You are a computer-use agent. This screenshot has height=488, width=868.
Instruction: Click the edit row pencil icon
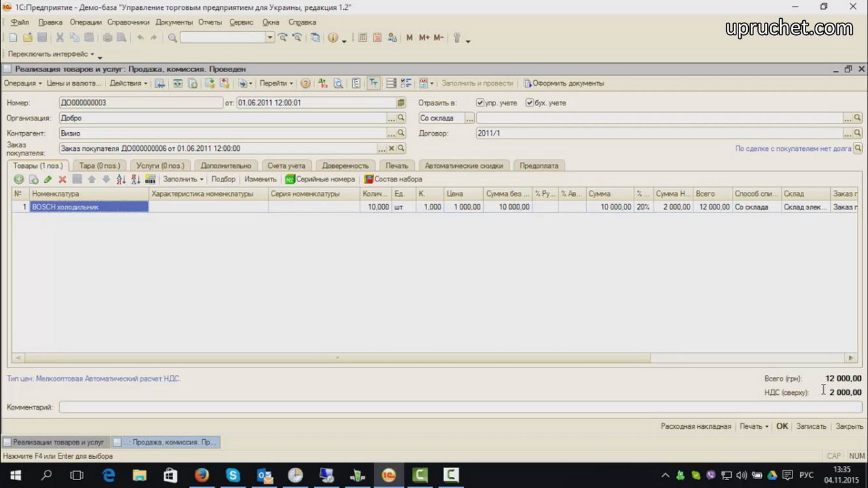(x=48, y=179)
